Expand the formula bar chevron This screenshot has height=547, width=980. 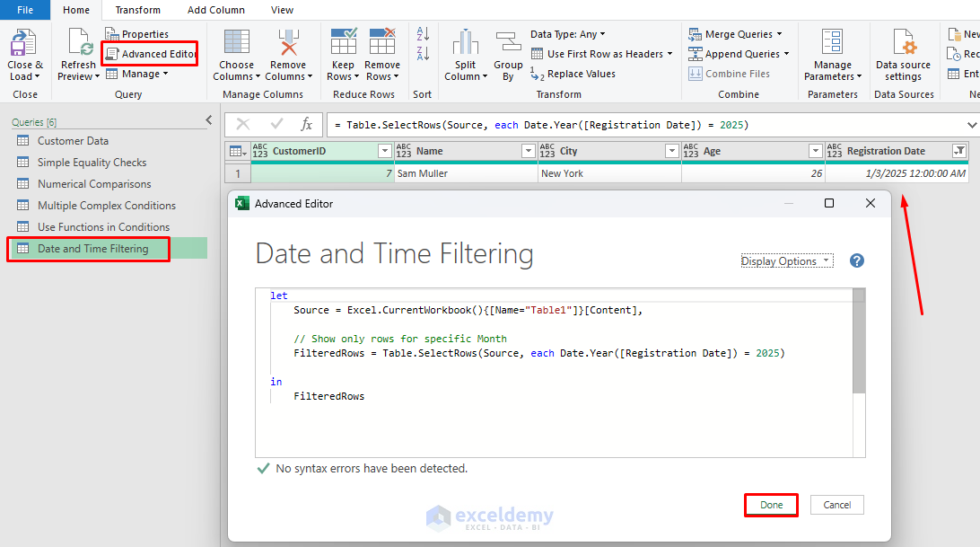(x=972, y=125)
